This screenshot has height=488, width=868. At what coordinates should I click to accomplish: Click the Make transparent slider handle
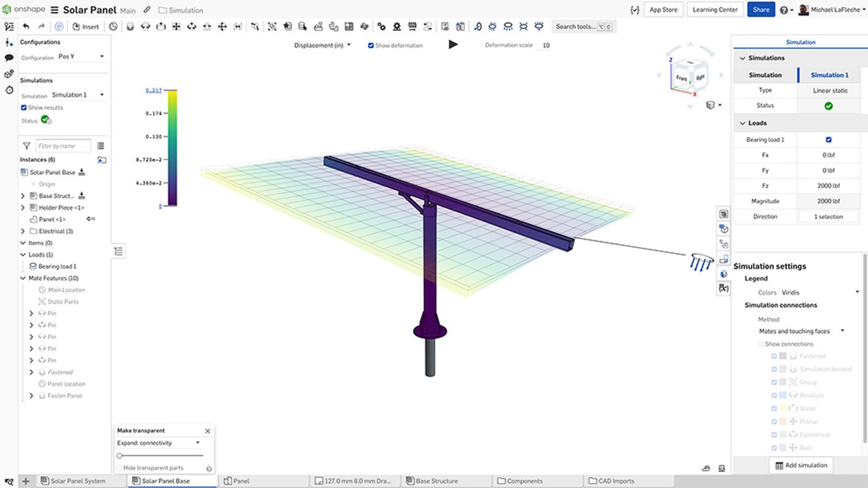(119, 455)
